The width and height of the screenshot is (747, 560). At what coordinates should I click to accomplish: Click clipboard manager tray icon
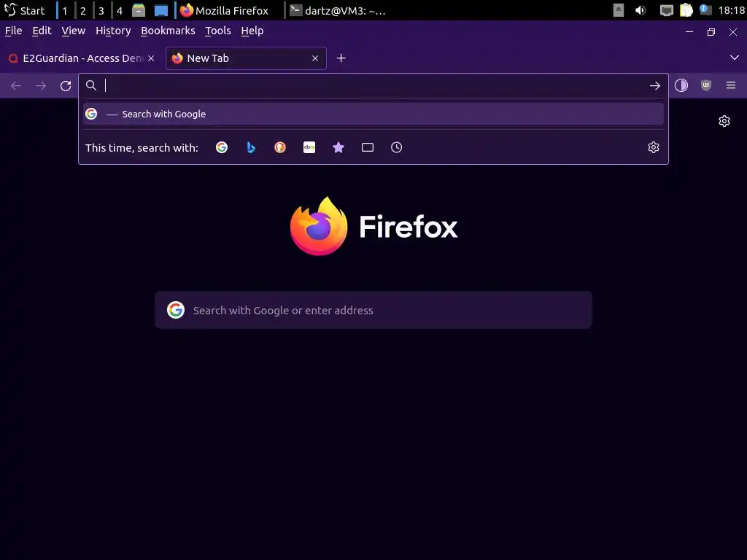tap(686, 10)
